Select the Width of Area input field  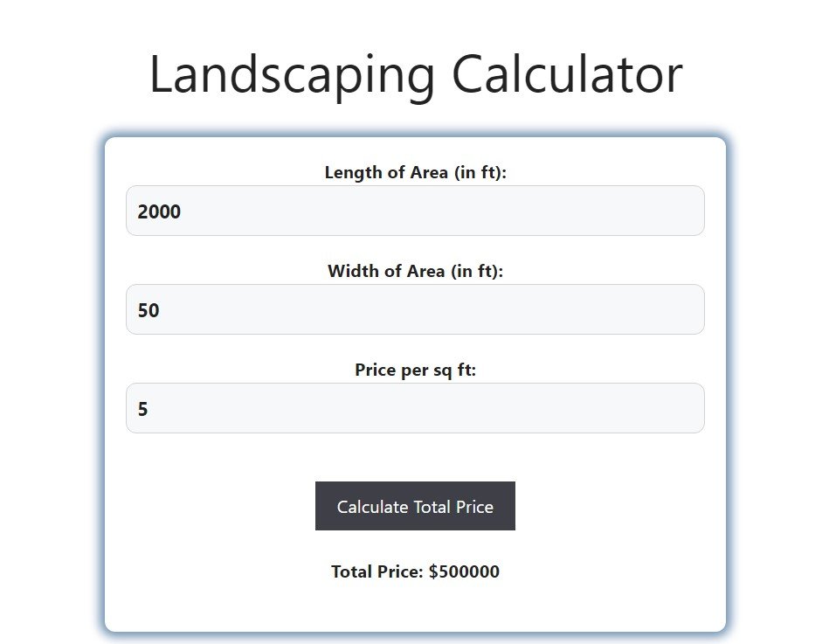(x=415, y=309)
